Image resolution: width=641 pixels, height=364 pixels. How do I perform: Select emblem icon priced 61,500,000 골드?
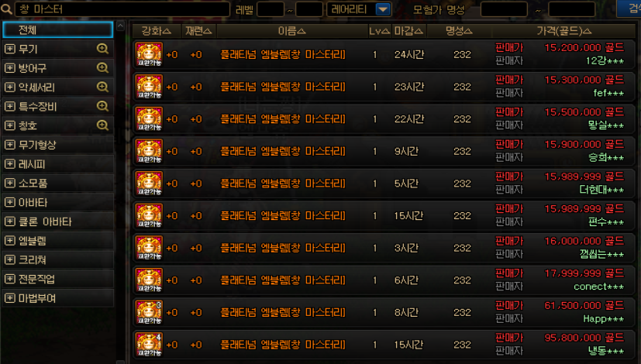pyautogui.click(x=150, y=313)
